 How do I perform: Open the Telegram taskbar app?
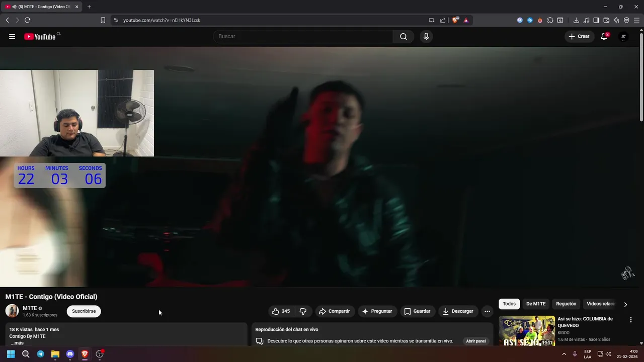(40, 354)
